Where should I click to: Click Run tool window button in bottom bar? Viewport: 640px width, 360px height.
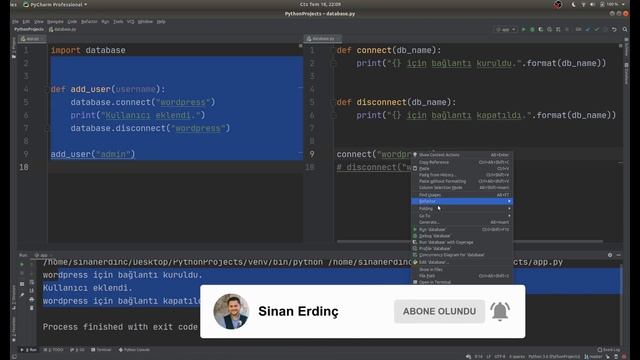point(29,350)
